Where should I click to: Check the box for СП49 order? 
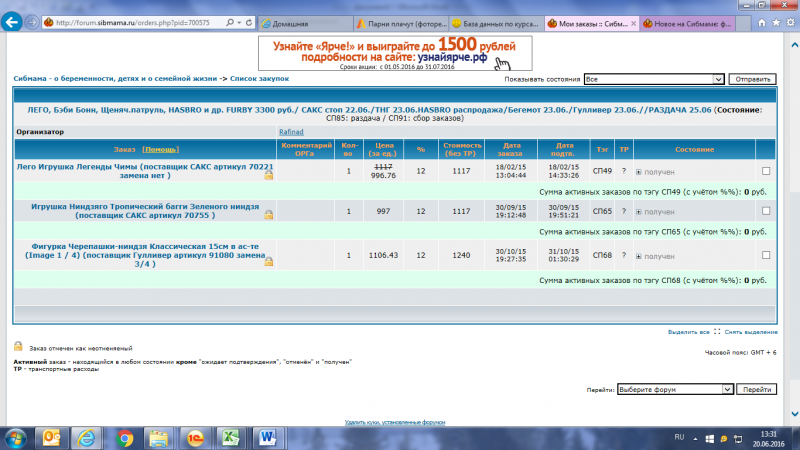pyautogui.click(x=766, y=171)
